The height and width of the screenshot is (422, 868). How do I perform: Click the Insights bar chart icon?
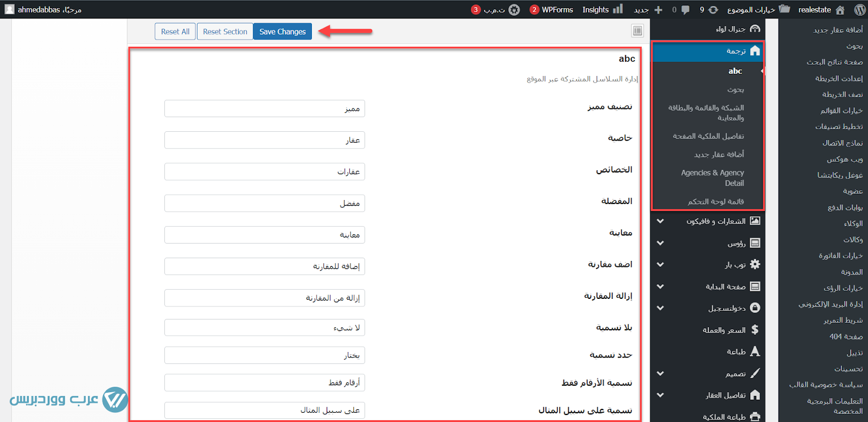[618, 9]
